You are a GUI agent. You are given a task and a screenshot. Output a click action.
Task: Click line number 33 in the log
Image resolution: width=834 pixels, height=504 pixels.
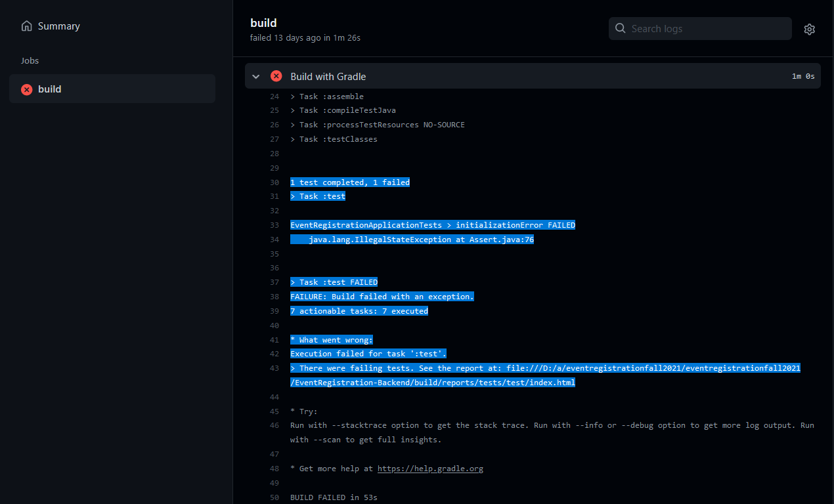274,225
